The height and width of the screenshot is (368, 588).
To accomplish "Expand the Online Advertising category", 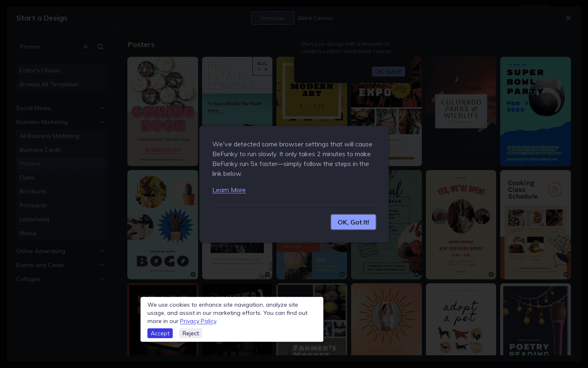I will point(102,251).
